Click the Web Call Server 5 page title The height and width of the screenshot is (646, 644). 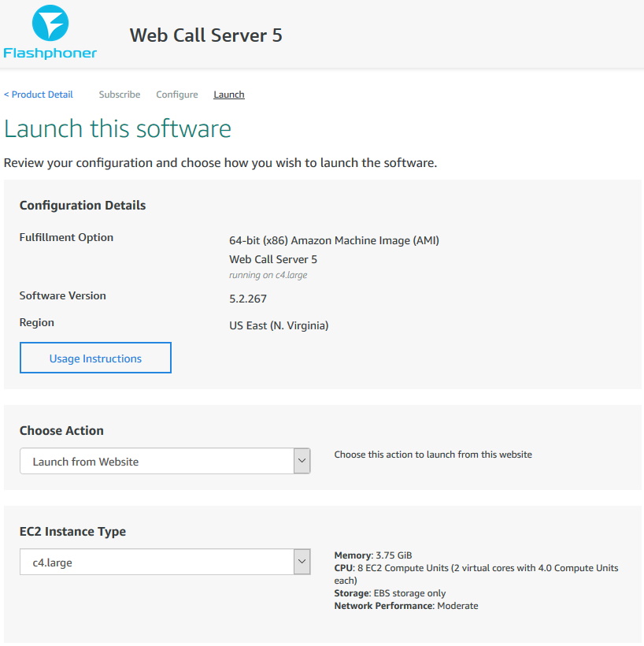205,35
